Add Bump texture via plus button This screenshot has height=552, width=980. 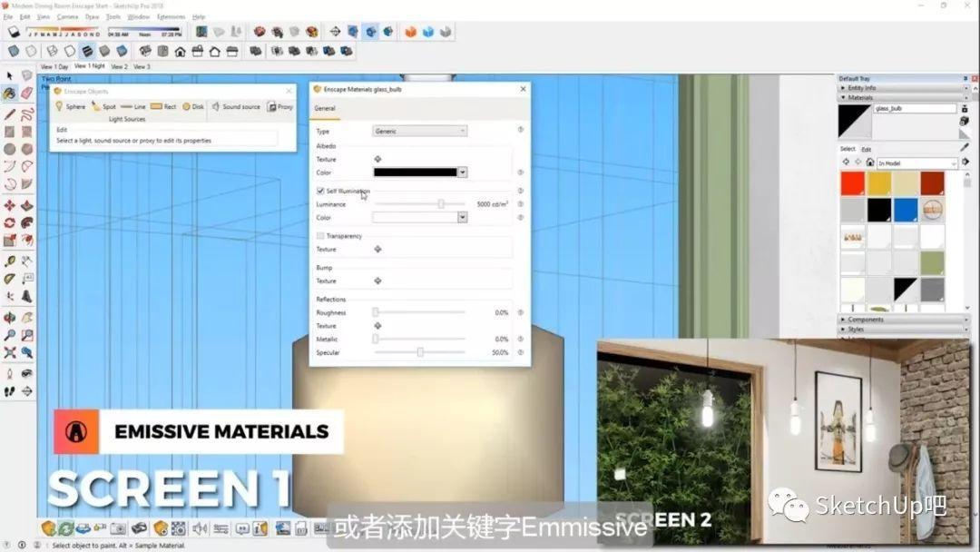[377, 281]
